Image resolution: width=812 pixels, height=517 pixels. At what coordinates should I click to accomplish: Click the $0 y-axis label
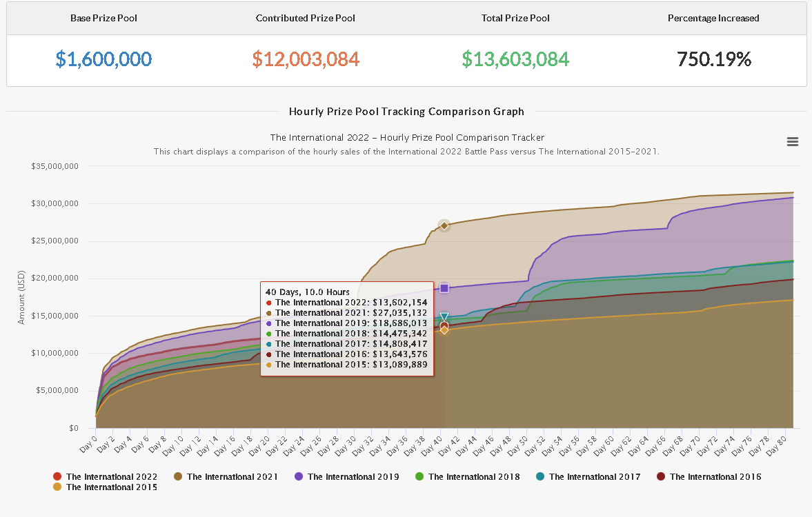74,428
